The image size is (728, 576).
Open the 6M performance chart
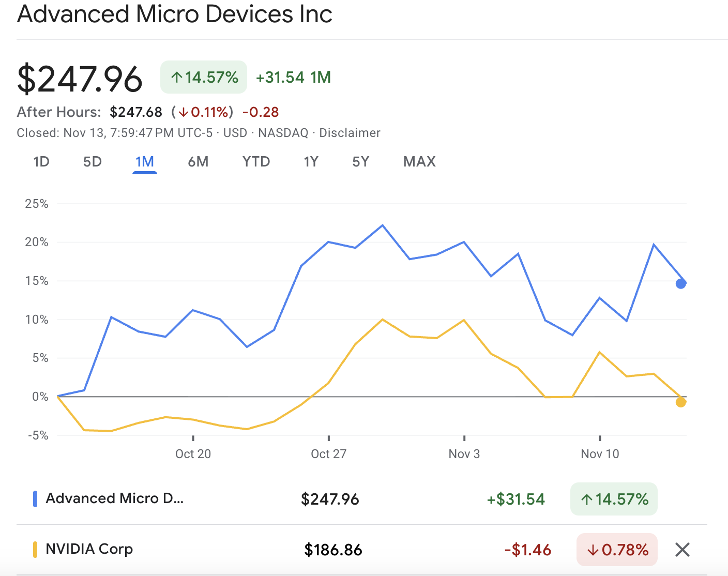click(198, 161)
